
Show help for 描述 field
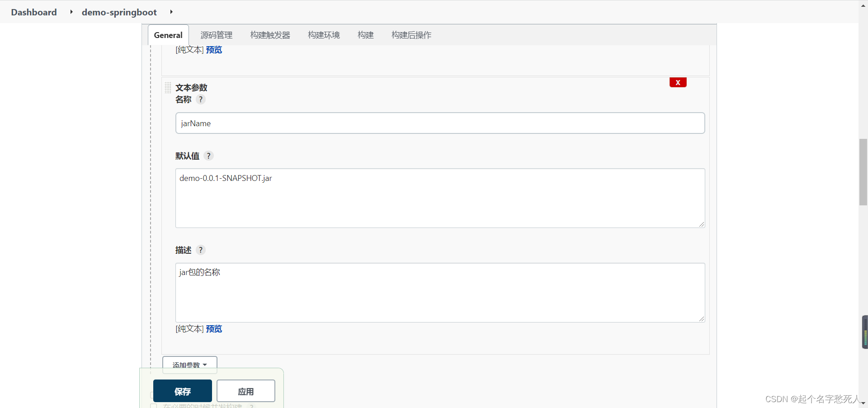(x=201, y=250)
